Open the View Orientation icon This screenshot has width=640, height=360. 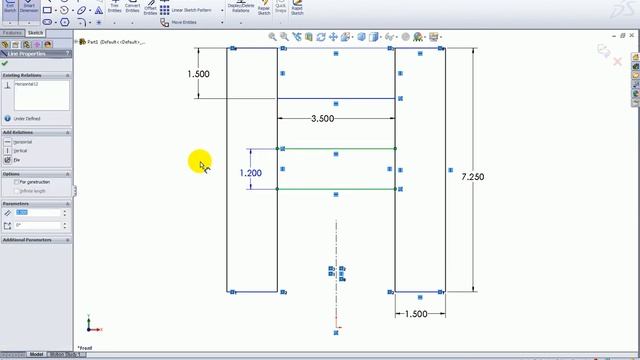tap(345, 37)
